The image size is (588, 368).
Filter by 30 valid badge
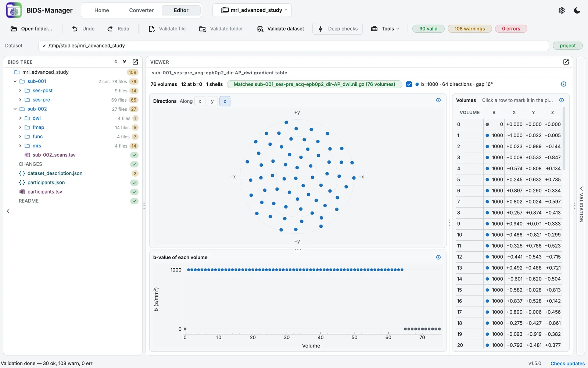click(x=429, y=29)
